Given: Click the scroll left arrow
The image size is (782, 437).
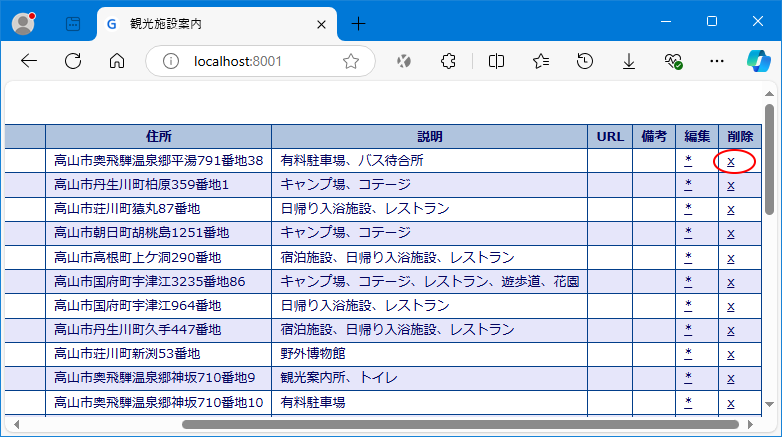Looking at the screenshot, I should tap(16, 425).
